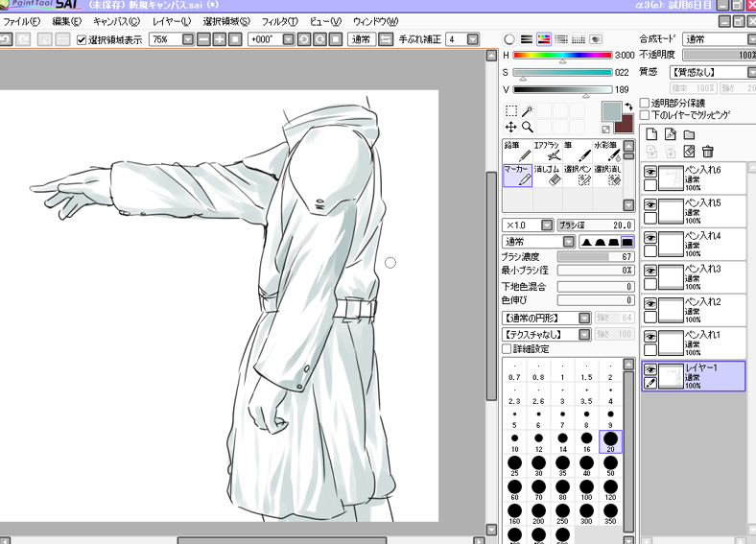This screenshot has height=544, width=756.
Task: Activate the magic wand selection tool
Action: click(528, 110)
